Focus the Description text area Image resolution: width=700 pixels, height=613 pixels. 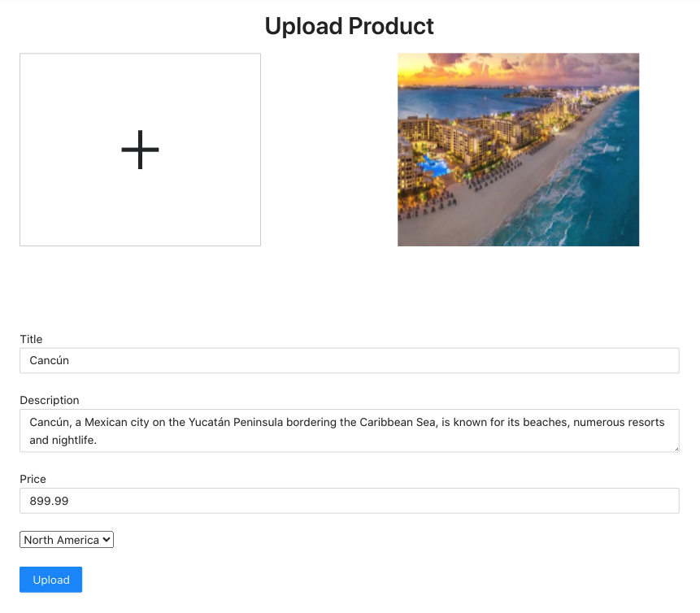pyautogui.click(x=350, y=430)
